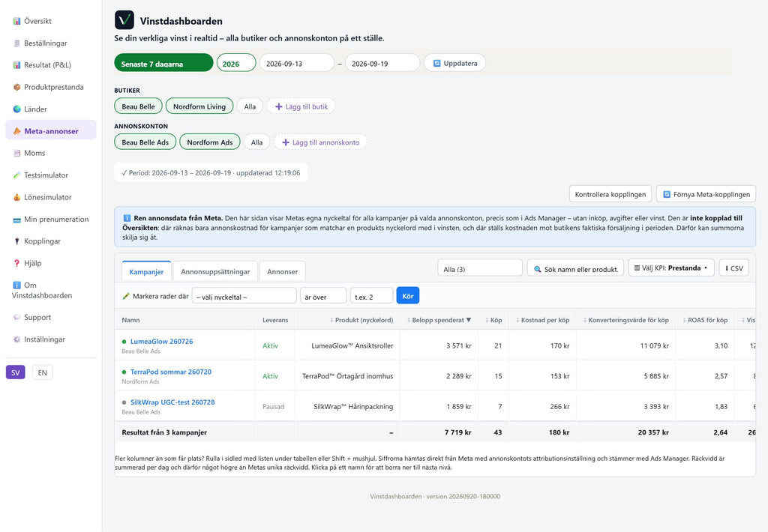This screenshot has height=532, width=768.
Task: Open the välj nyckeltal dropdown
Action: (x=244, y=296)
